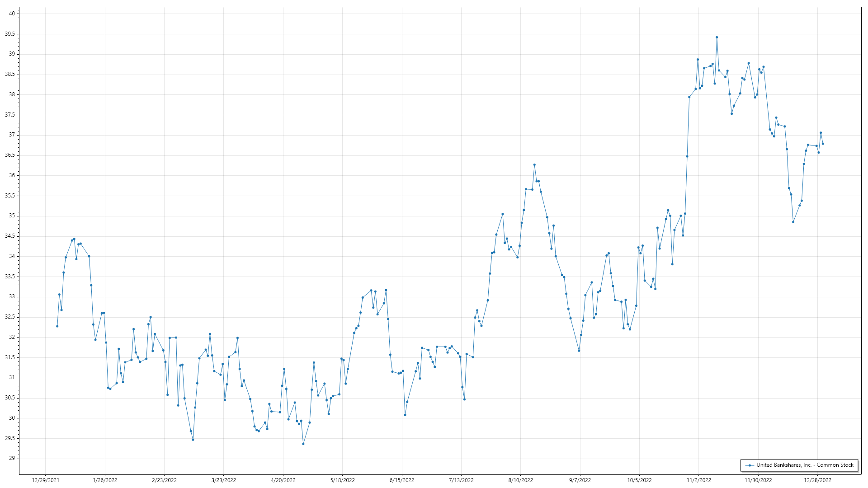The height and width of the screenshot is (488, 868).
Task: Click the first data point of the series
Action: [57, 326]
